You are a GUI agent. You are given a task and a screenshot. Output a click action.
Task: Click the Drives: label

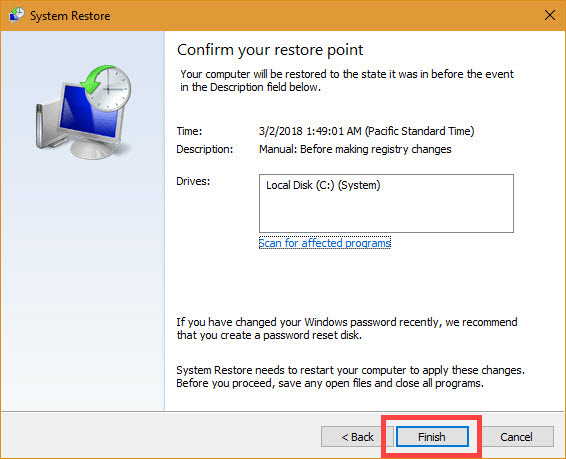coord(193,181)
